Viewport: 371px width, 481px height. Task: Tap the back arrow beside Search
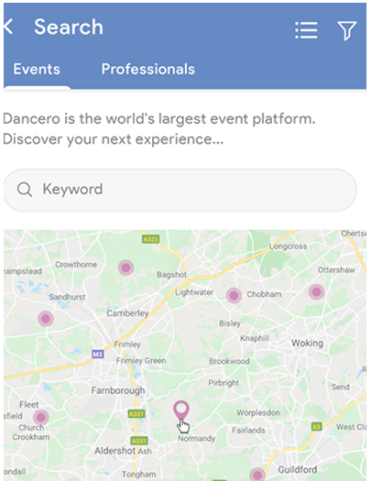pyautogui.click(x=8, y=27)
